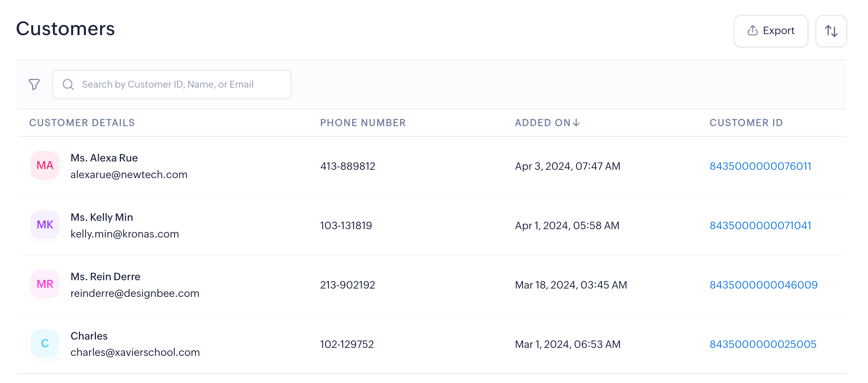
Task: Open customer ID 8435000000071041 link
Action: click(x=760, y=226)
